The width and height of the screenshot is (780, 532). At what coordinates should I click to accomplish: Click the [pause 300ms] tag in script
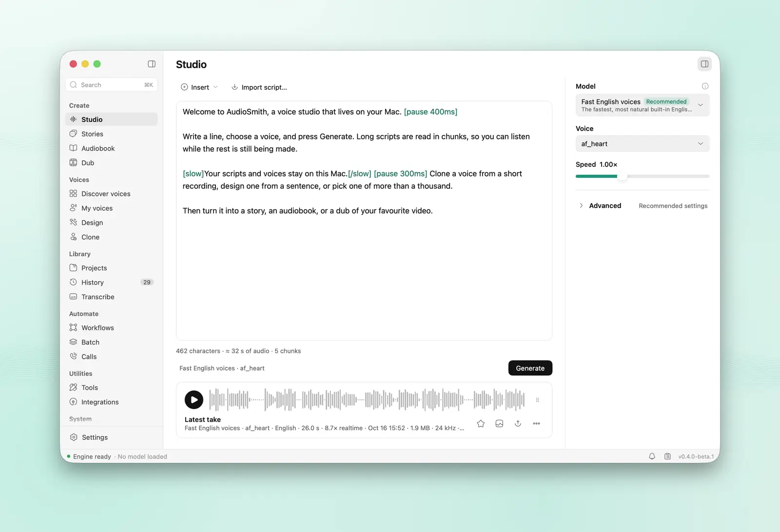click(400, 174)
